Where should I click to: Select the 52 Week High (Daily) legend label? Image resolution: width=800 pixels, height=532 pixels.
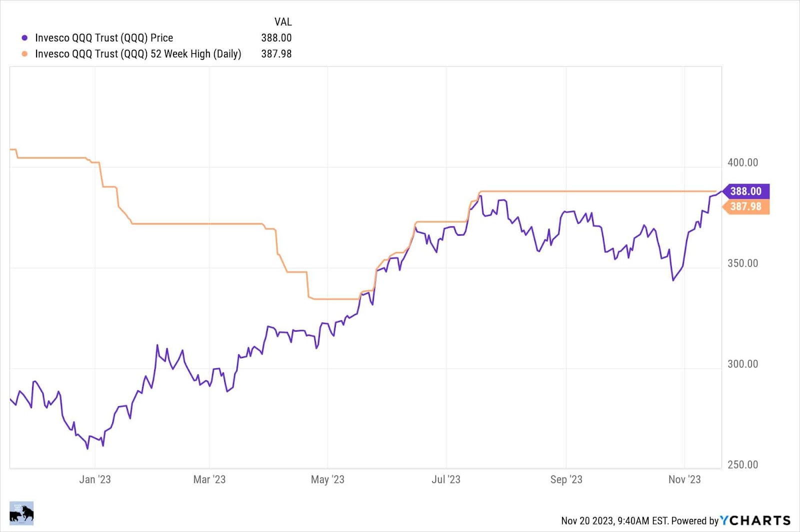coord(138,54)
